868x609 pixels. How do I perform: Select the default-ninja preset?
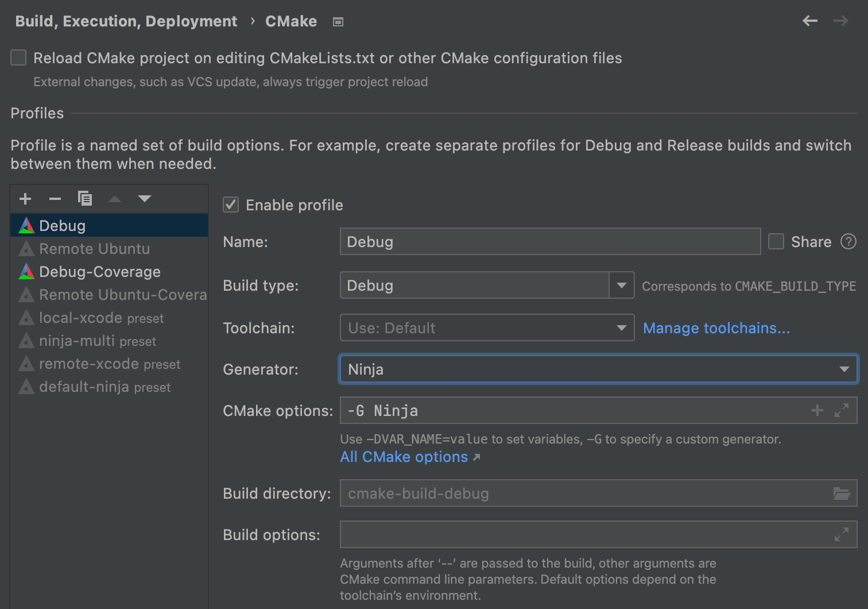(109, 386)
